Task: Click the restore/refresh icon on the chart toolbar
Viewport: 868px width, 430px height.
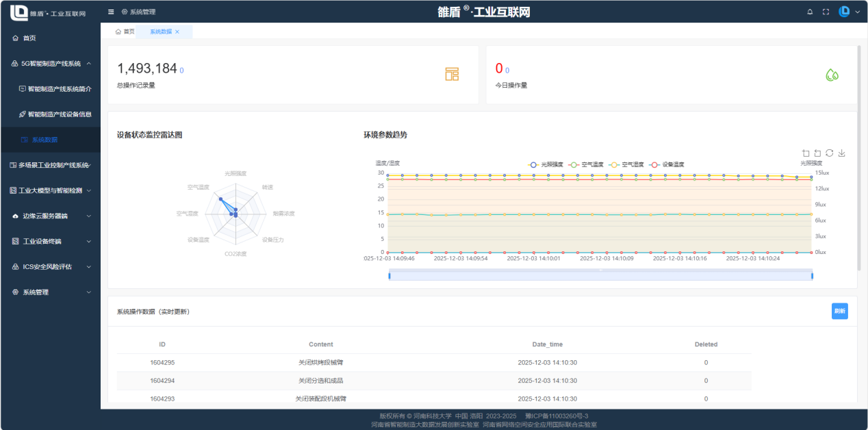Action: (829, 153)
